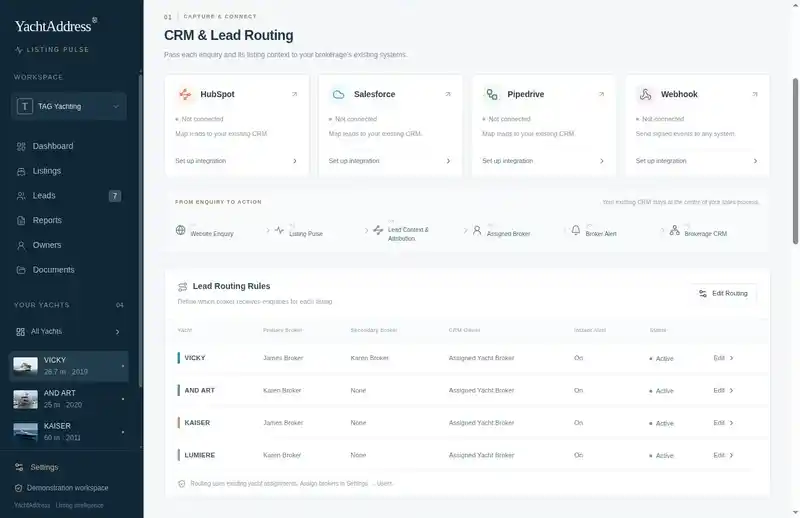Image resolution: width=800 pixels, height=518 pixels.
Task: Click the Brokerage CRM step icon
Action: click(x=674, y=230)
